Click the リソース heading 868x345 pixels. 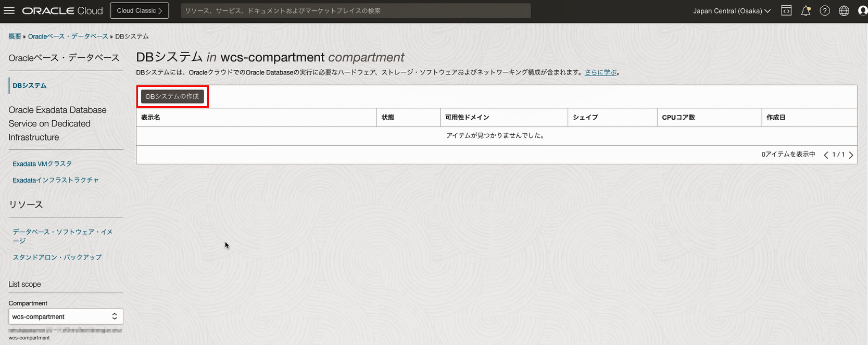tap(26, 205)
